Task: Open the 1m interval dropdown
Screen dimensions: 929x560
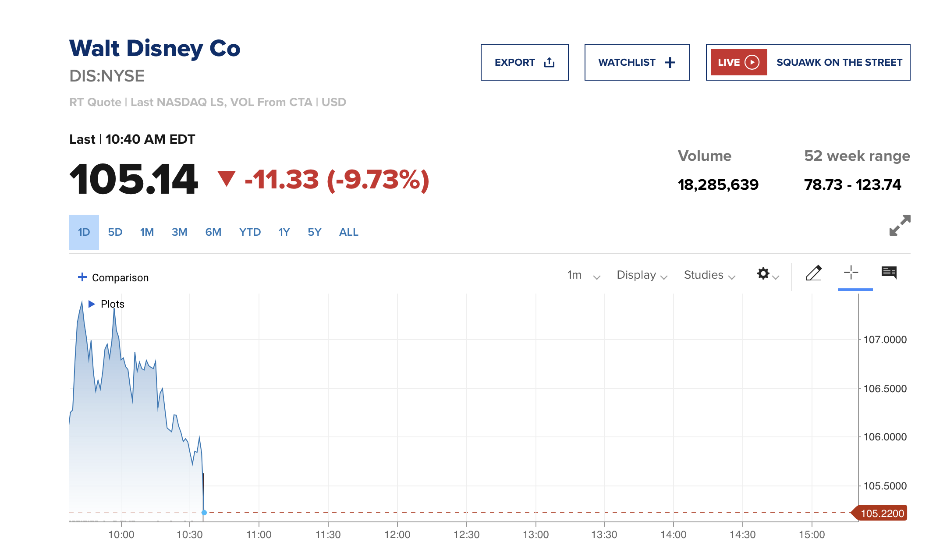Action: (583, 275)
